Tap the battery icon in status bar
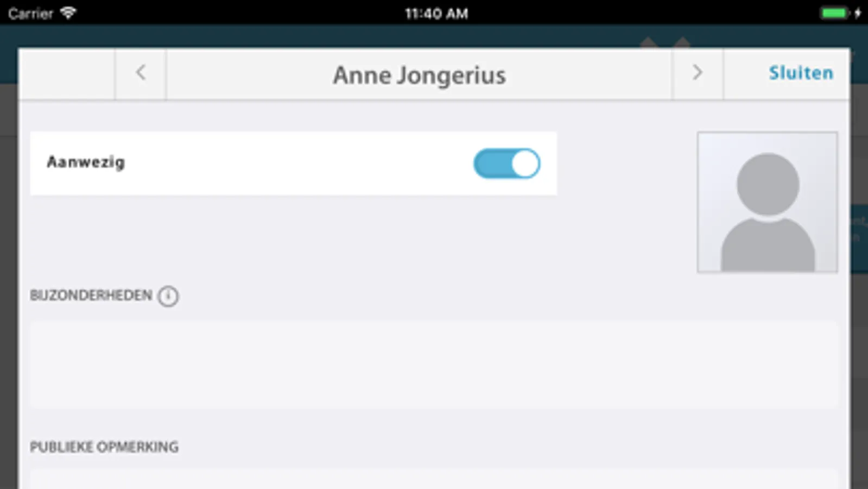Image resolution: width=868 pixels, height=489 pixels. point(834,13)
